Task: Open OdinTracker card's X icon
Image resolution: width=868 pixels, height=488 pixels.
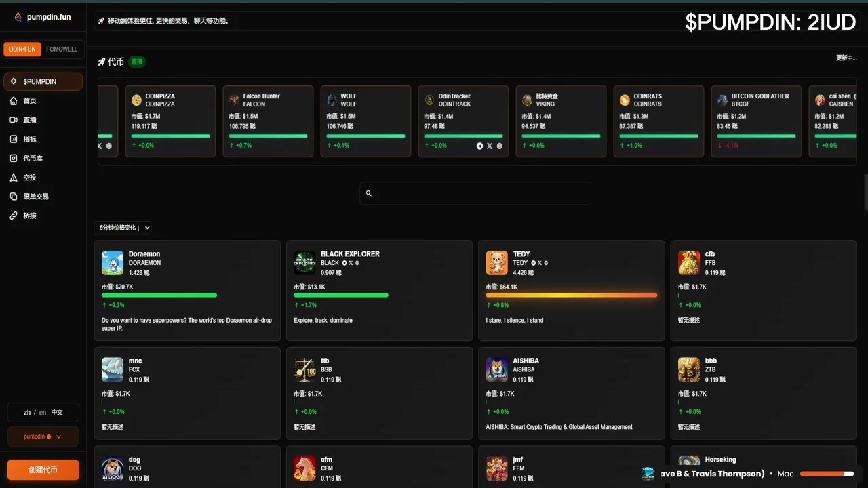Action: pyautogui.click(x=490, y=146)
